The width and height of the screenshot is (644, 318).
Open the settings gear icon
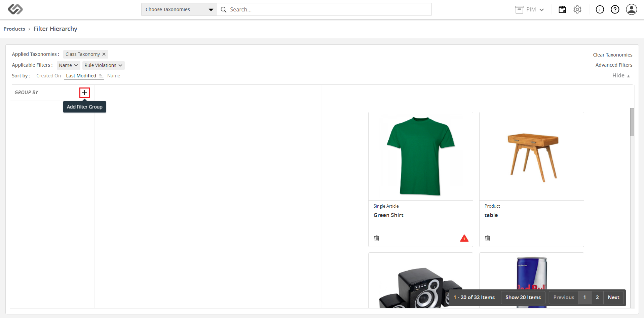577,9
